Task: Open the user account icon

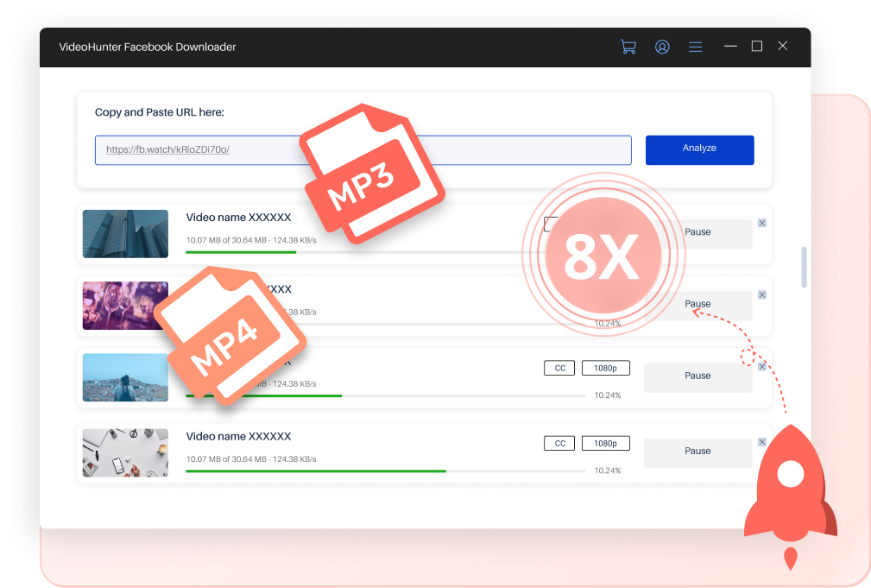Action: pyautogui.click(x=662, y=47)
